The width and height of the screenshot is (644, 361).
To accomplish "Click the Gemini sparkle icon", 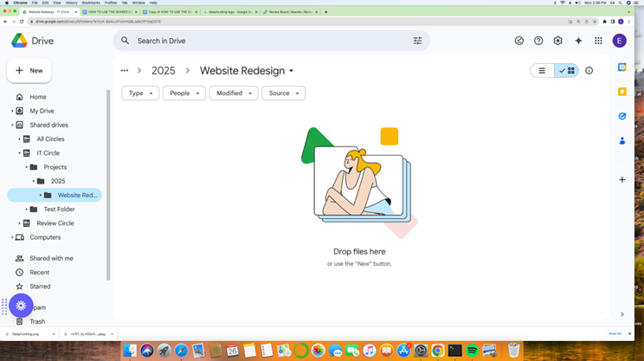I will point(578,41).
